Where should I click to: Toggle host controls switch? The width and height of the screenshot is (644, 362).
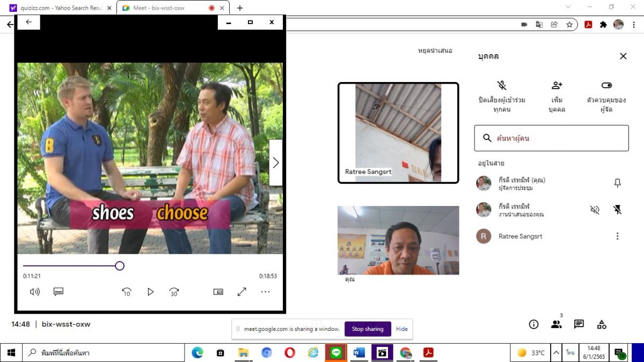click(x=606, y=86)
